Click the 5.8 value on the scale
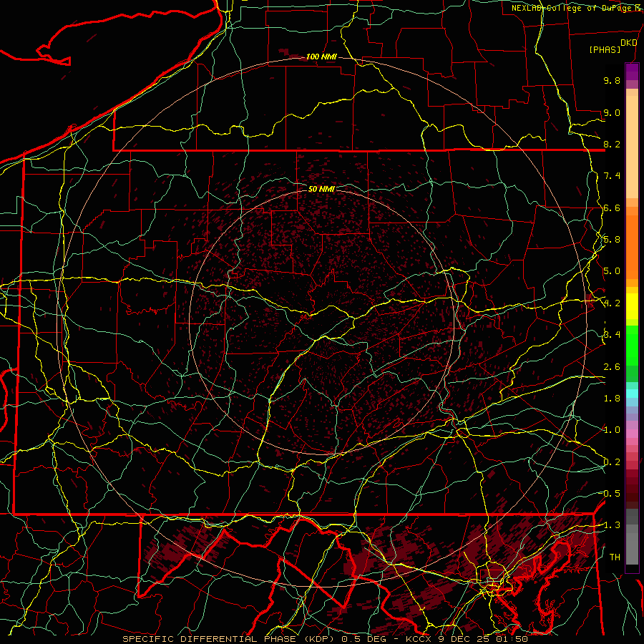Viewport: 644px width, 644px height. coord(612,240)
